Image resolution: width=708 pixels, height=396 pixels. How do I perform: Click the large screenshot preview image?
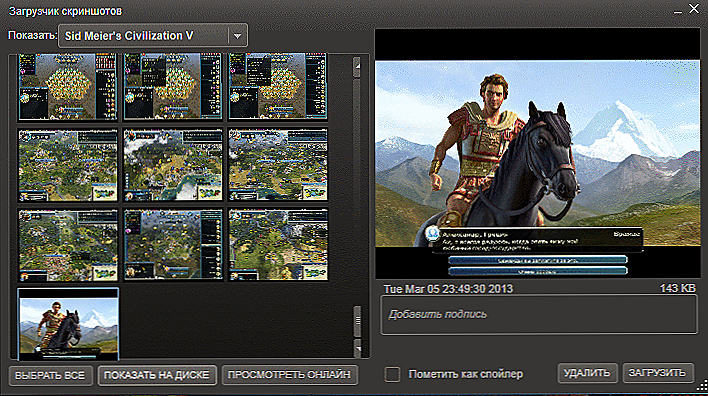pyautogui.click(x=537, y=154)
